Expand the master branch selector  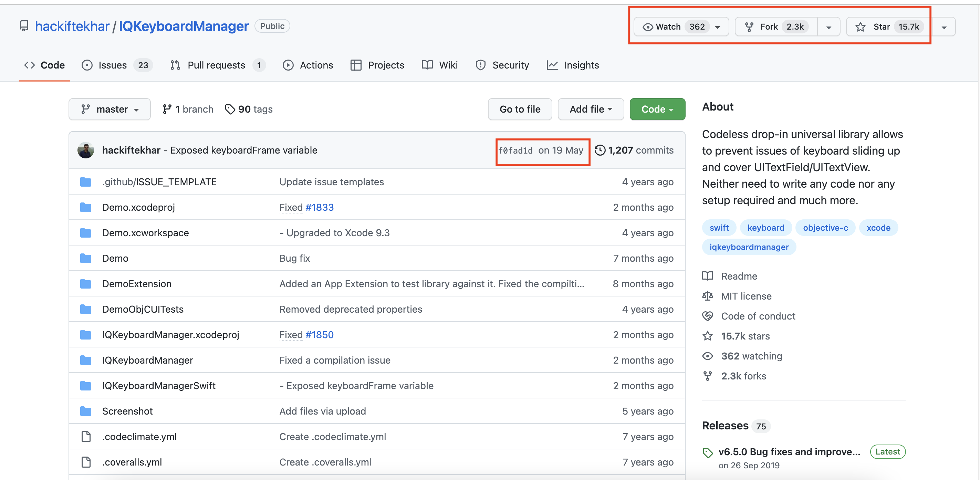pyautogui.click(x=110, y=109)
